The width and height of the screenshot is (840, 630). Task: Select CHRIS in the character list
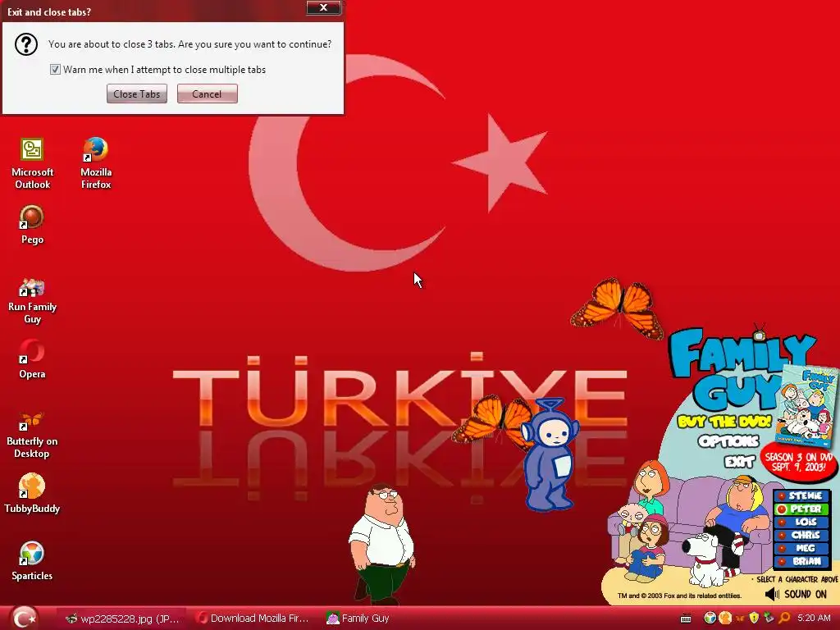801,535
